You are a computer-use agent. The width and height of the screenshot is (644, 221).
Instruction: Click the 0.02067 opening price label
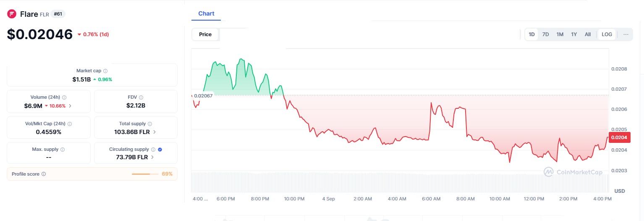tap(203, 96)
